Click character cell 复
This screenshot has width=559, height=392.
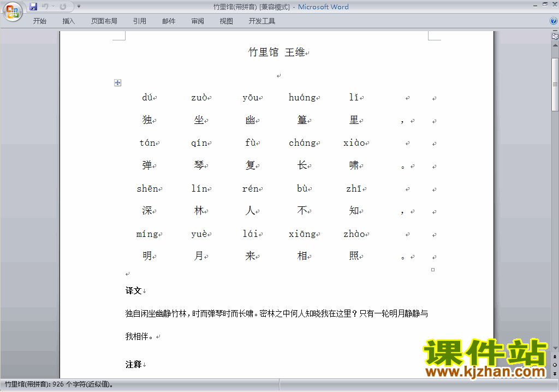pyautogui.click(x=250, y=165)
